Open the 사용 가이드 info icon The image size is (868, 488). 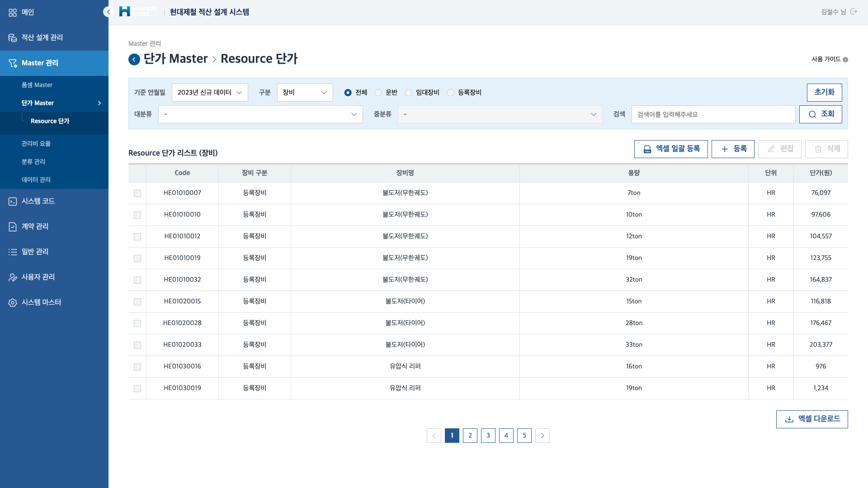pos(845,60)
